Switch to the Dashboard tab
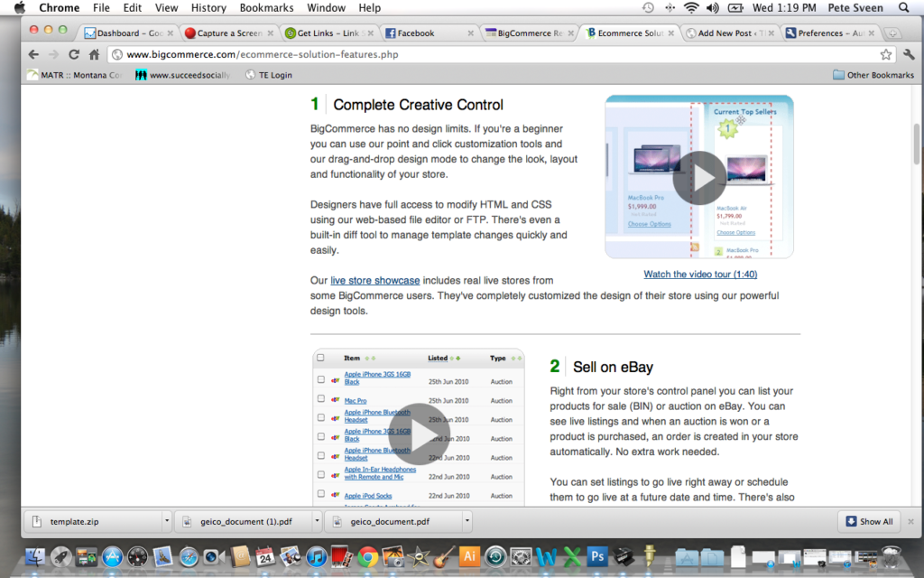The height and width of the screenshot is (578, 924). [x=128, y=33]
